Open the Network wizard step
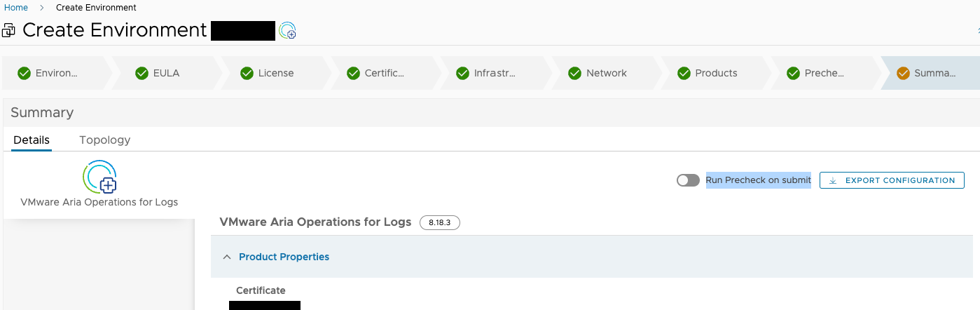 (x=606, y=73)
